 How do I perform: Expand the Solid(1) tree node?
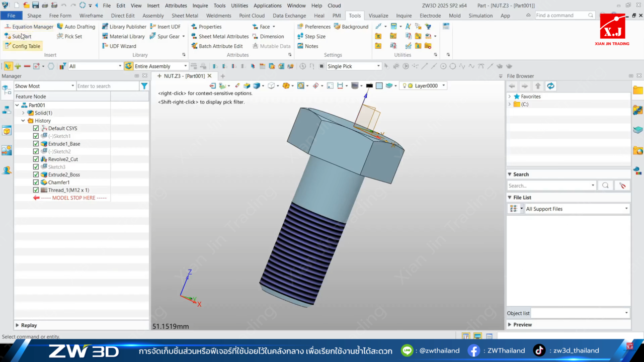[23, 113]
